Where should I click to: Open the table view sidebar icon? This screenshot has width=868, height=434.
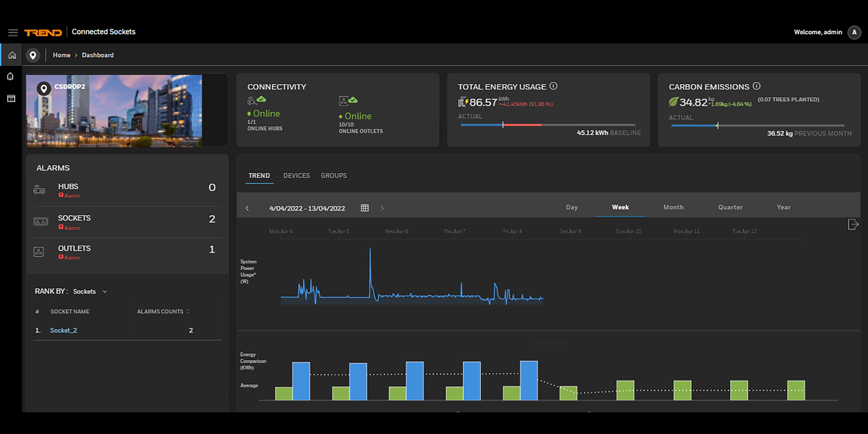click(x=11, y=98)
